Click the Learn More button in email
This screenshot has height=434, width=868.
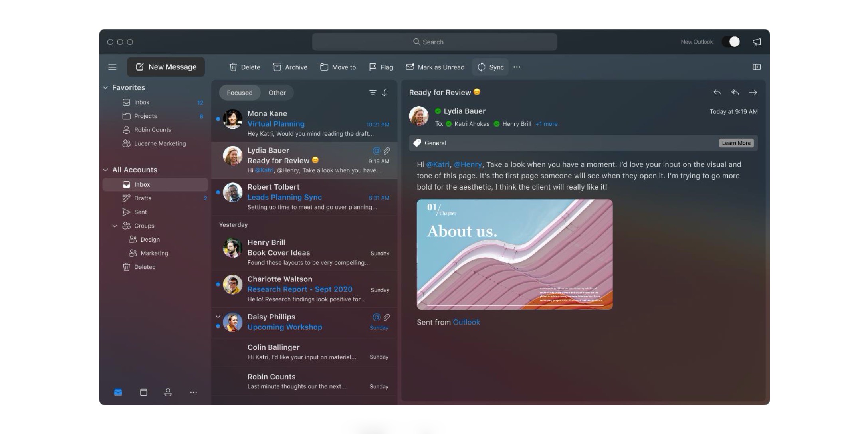(x=736, y=143)
